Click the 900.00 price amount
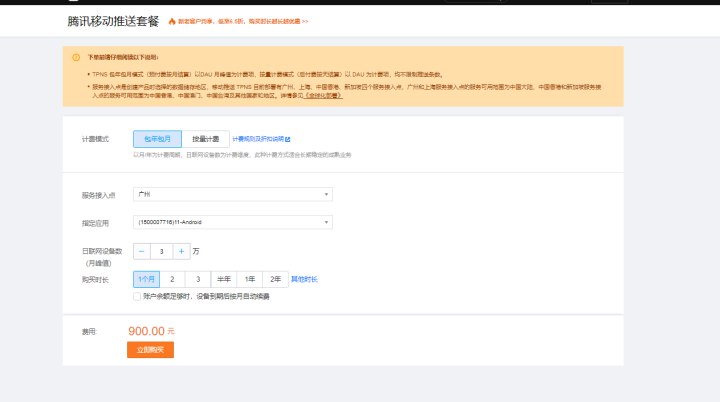Image resolution: width=720 pixels, height=402 pixels. point(146,331)
